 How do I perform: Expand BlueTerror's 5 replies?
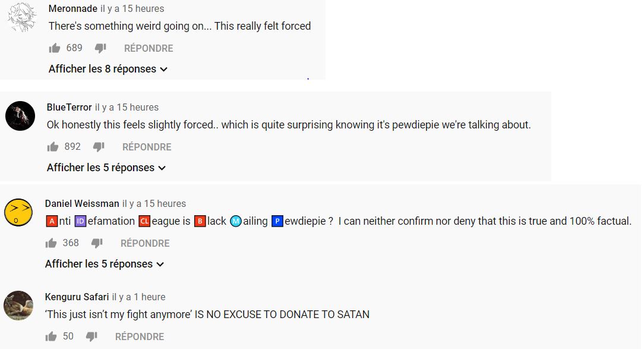click(x=106, y=168)
